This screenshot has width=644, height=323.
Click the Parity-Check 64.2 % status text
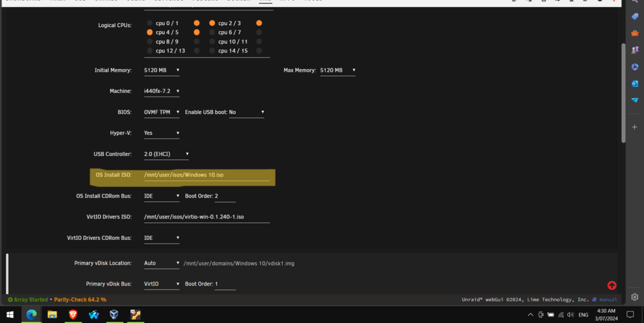[x=80, y=300]
